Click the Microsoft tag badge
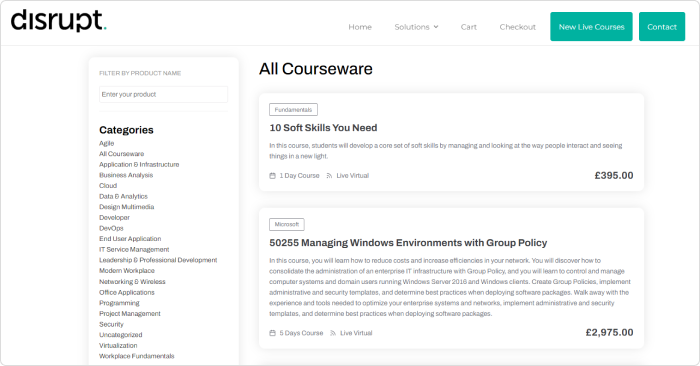 287,225
